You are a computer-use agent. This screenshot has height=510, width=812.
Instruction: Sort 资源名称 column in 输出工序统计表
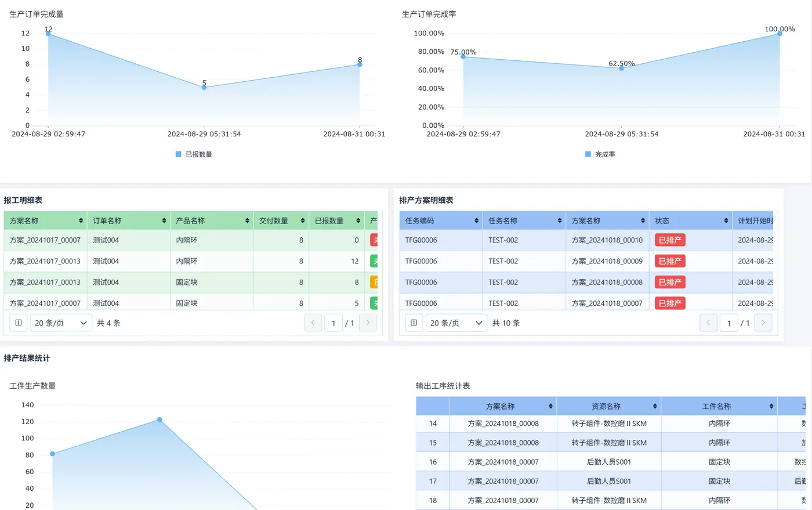pyautogui.click(x=655, y=406)
